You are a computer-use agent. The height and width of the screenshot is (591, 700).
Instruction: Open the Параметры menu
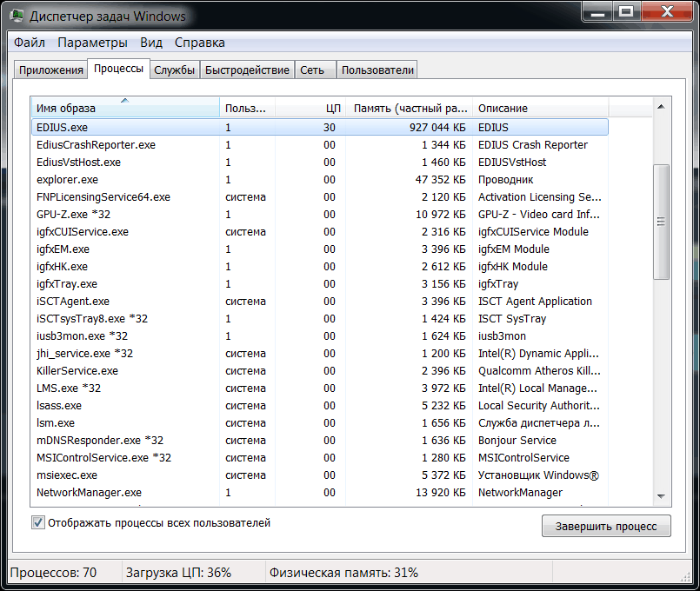click(92, 43)
